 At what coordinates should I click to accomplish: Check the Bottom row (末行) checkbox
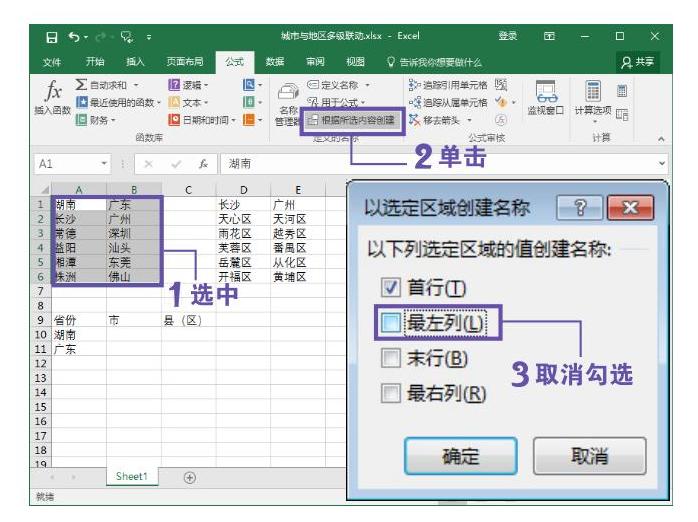point(390,358)
